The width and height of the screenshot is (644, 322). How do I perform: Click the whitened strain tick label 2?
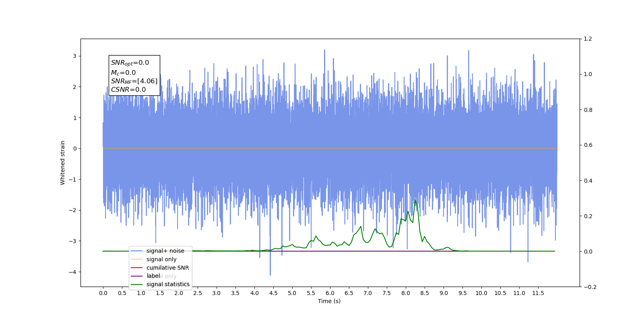[x=74, y=87]
